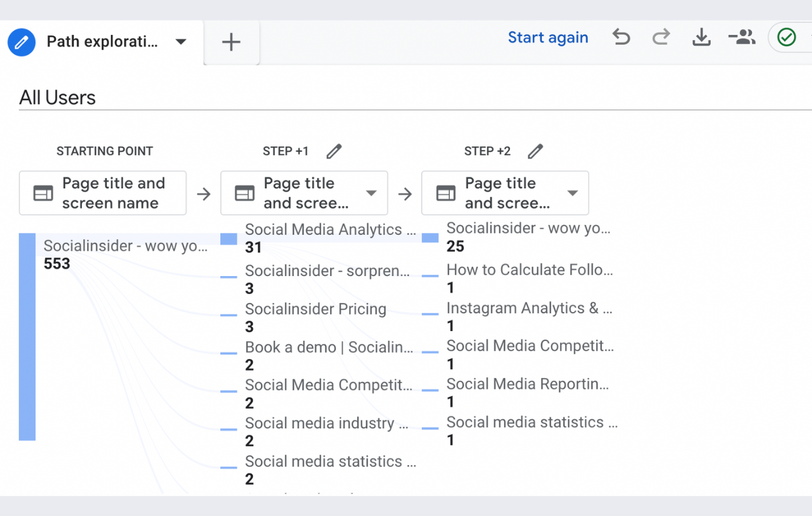
Task: Download the exploration data
Action: point(701,38)
